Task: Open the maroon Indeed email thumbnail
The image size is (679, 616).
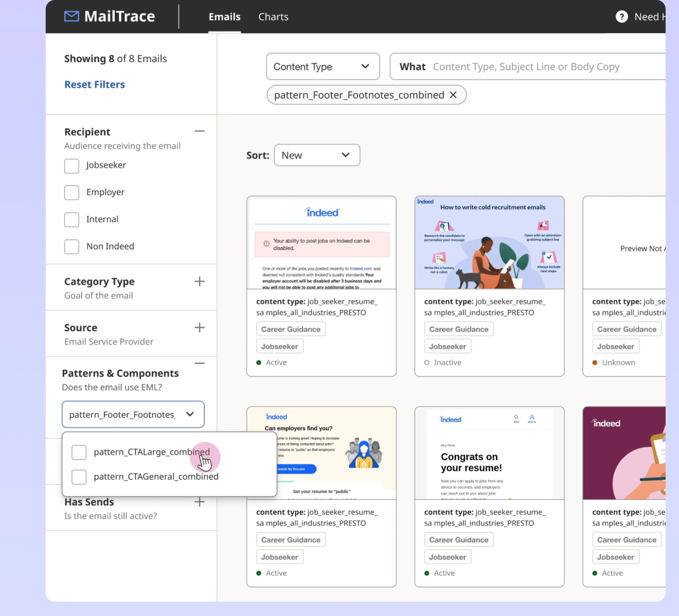Action: coord(624,453)
